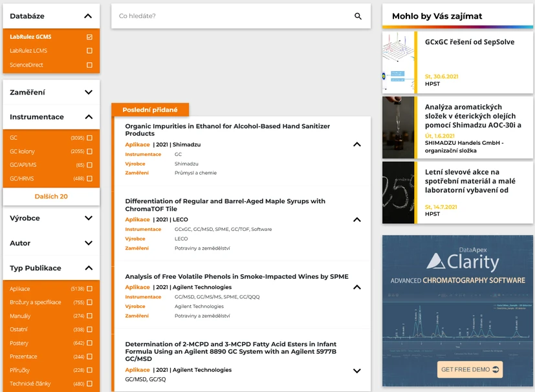Open the Organic Impurities in Ethanol article

coord(227,129)
